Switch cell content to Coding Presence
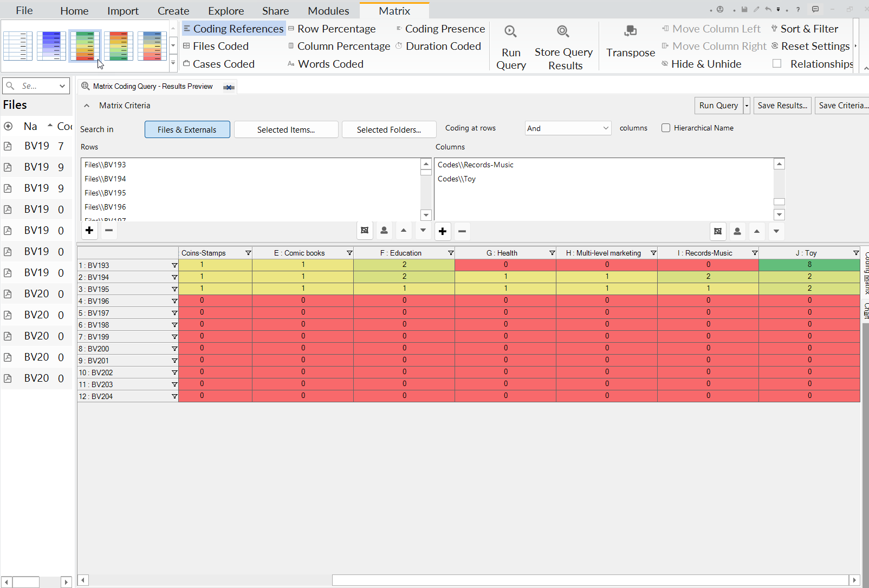 (440, 29)
